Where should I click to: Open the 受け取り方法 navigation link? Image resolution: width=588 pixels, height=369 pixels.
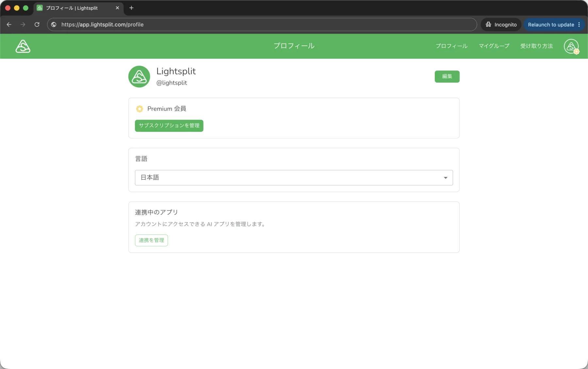point(536,46)
